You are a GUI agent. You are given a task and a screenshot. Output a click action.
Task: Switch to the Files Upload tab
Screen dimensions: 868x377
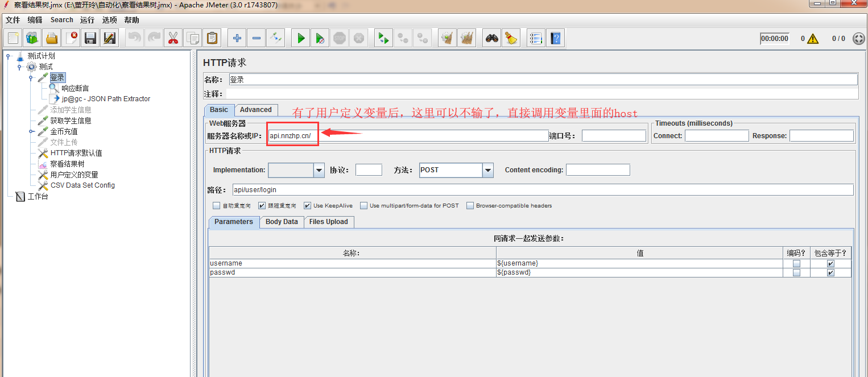329,222
